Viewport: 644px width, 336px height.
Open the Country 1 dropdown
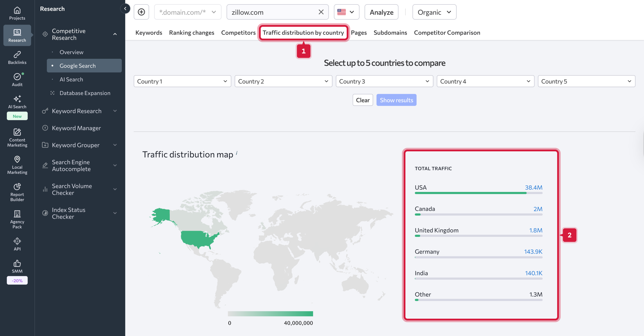[x=182, y=81]
